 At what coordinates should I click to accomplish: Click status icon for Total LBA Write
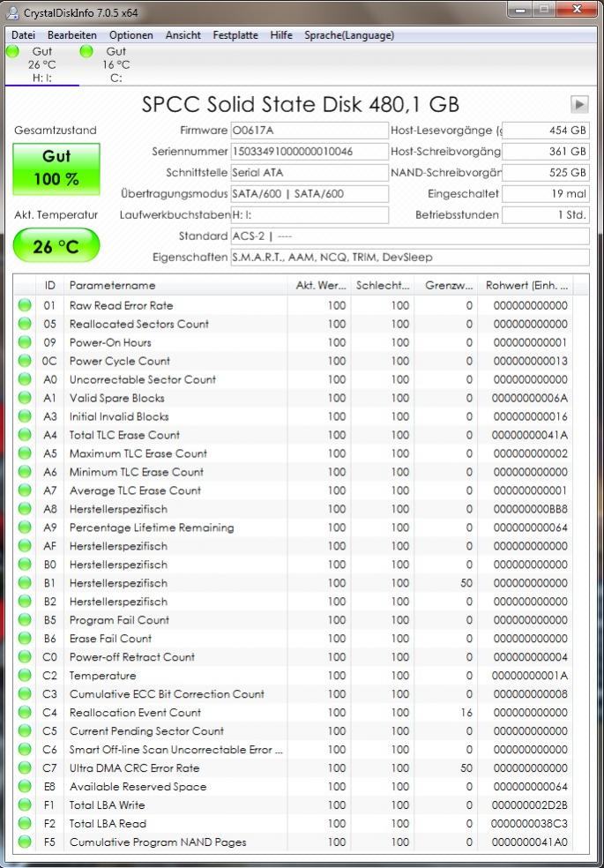click(x=25, y=805)
